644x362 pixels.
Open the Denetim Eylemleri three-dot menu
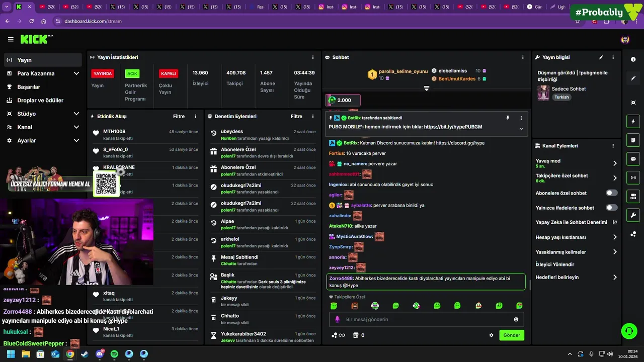(x=313, y=116)
